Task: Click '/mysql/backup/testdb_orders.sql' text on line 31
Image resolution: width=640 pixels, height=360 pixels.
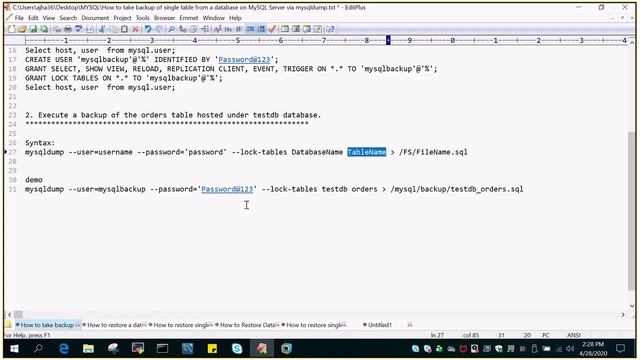Action: [457, 189]
